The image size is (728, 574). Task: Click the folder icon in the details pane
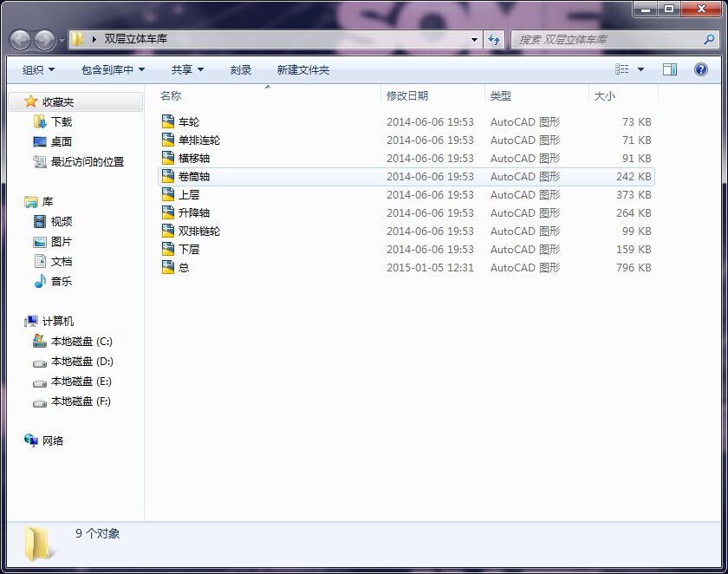pos(39,544)
